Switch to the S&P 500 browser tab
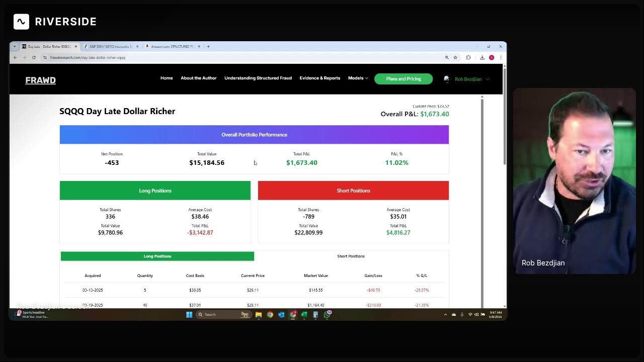This screenshot has width=644, height=362. (111, 46)
